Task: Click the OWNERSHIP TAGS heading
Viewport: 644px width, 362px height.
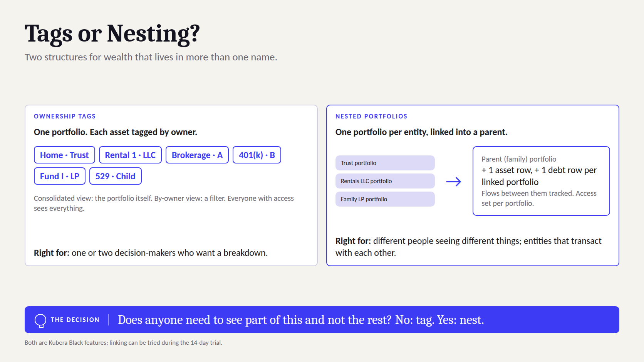Action: coord(65,116)
